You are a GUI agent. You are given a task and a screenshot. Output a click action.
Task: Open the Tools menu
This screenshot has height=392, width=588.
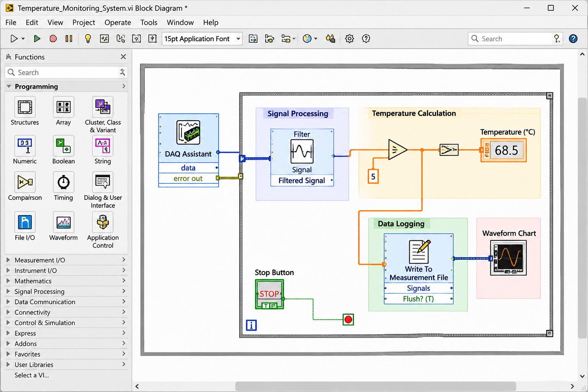click(x=149, y=23)
